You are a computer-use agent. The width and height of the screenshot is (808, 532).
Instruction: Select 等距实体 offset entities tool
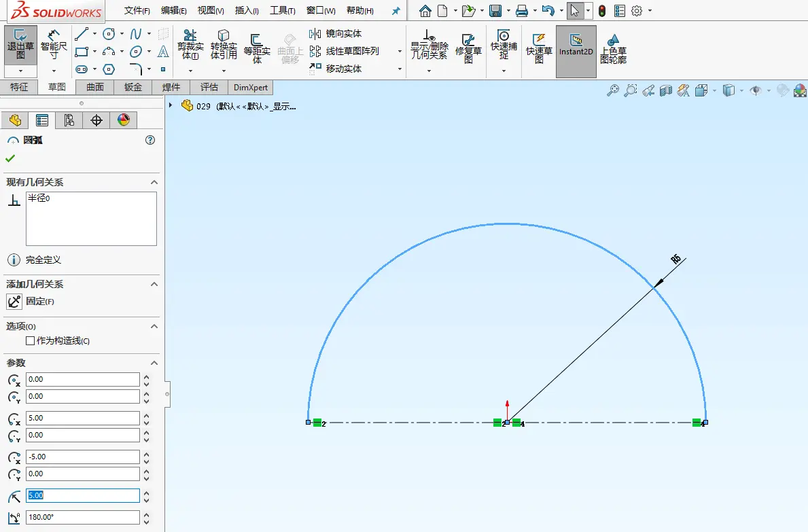click(x=257, y=48)
